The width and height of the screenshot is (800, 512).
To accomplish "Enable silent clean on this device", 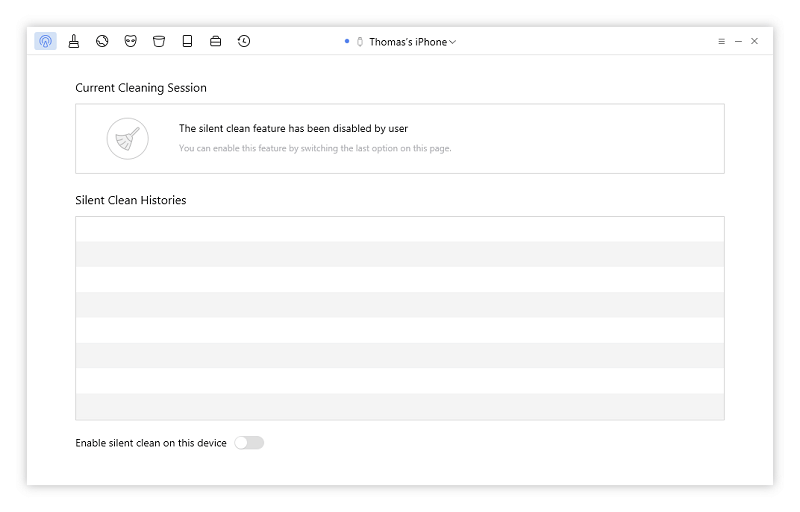I will coord(249,443).
